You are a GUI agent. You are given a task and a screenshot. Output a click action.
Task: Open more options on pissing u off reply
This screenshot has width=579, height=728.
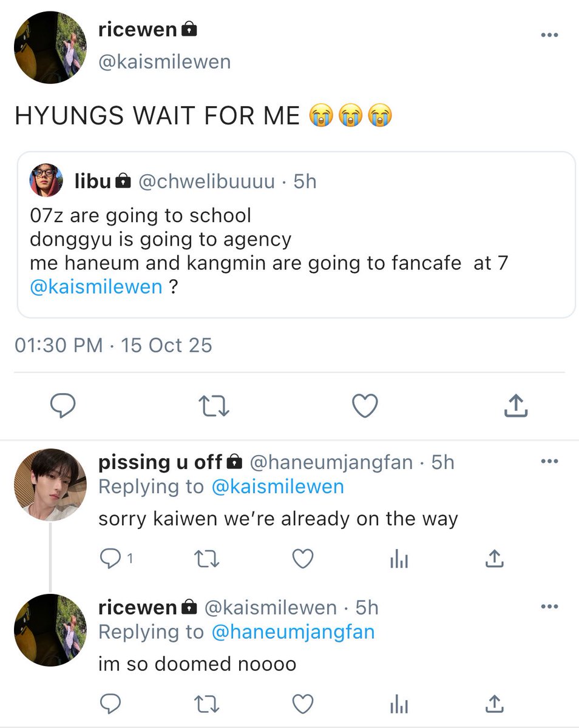click(549, 461)
